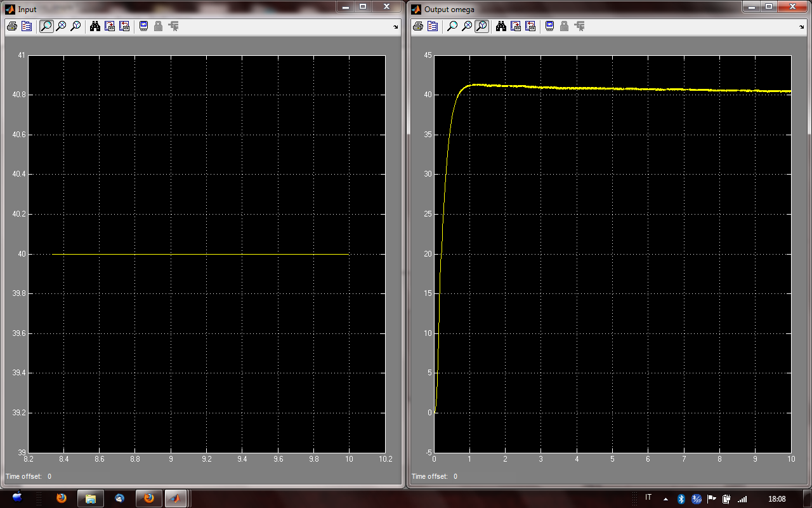
Task: Click Print icon in Input scope window
Action: click(x=11, y=26)
